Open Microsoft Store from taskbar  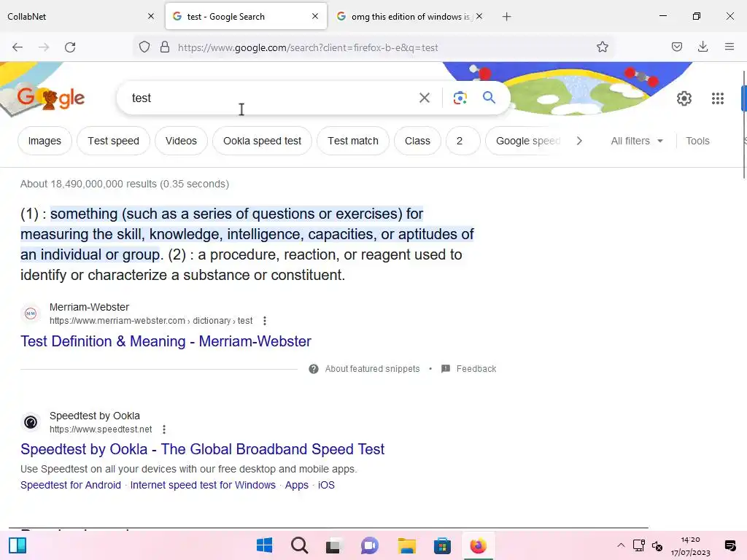[x=442, y=545]
